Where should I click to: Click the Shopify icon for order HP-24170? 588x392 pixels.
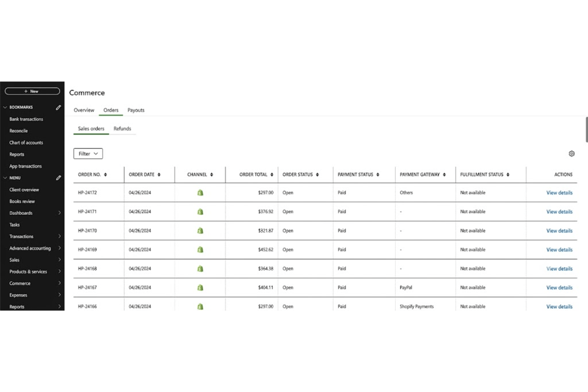pos(200,231)
